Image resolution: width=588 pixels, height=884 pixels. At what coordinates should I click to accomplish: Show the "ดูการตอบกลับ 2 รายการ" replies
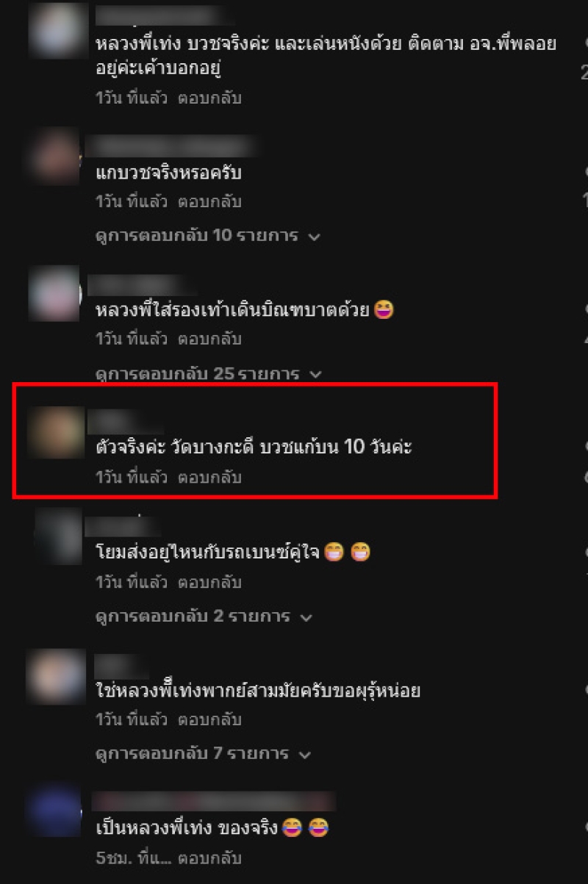pos(204,617)
